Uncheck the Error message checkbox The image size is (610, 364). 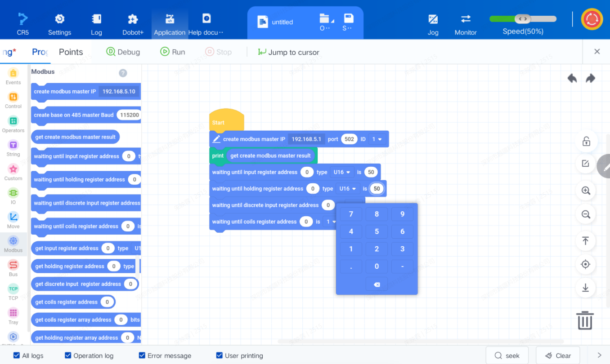[x=142, y=355]
